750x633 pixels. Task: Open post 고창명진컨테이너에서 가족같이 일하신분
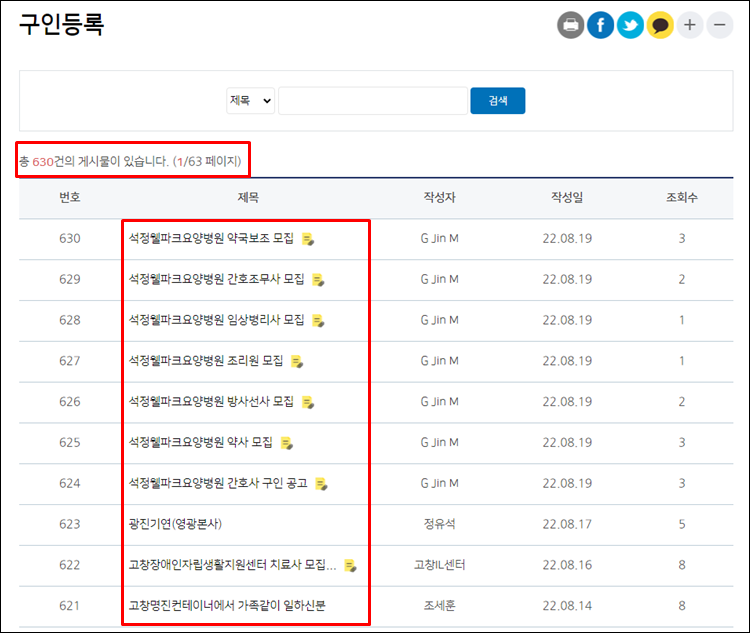pyautogui.click(x=227, y=605)
